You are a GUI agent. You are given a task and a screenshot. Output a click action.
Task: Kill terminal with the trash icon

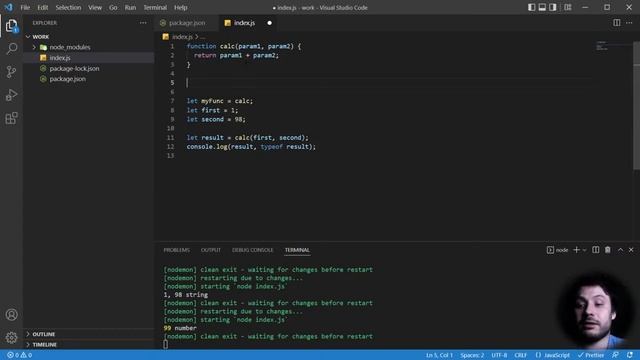pos(608,250)
